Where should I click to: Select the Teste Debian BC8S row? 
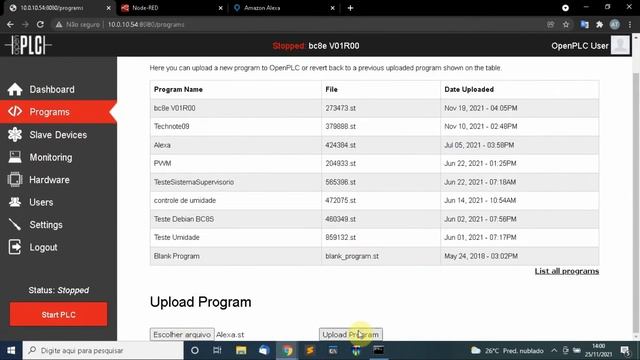tap(374, 219)
